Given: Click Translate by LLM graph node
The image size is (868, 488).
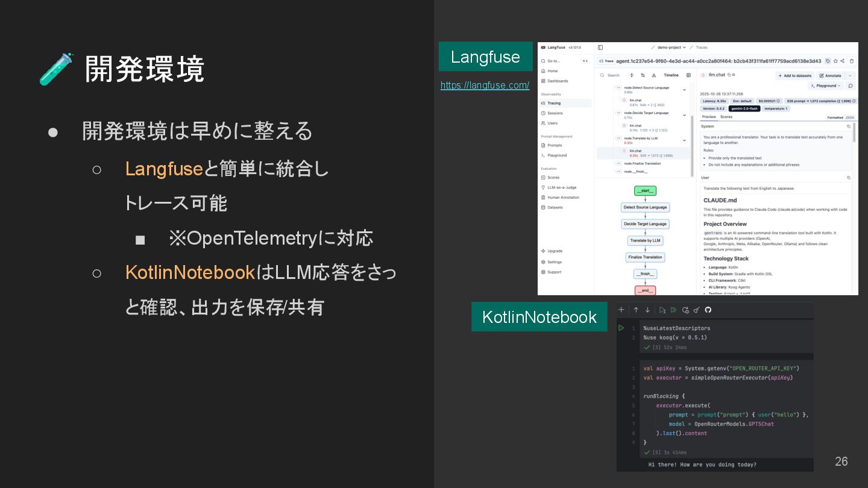Looking at the screenshot, I should pos(645,240).
